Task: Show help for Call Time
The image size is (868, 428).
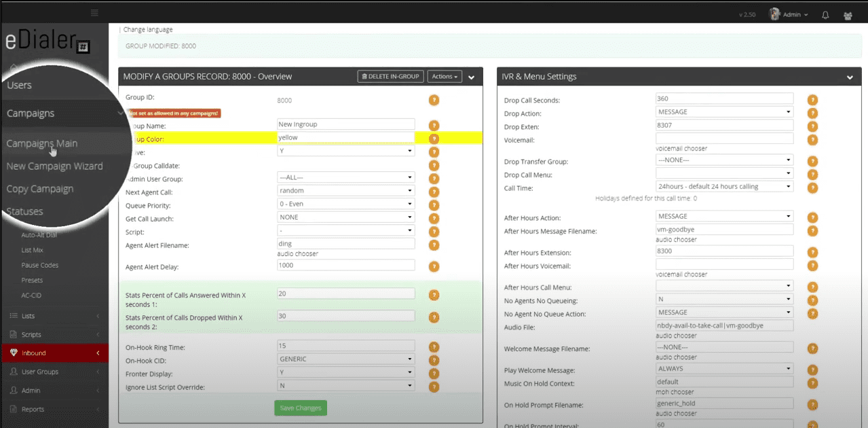Action: tap(812, 188)
